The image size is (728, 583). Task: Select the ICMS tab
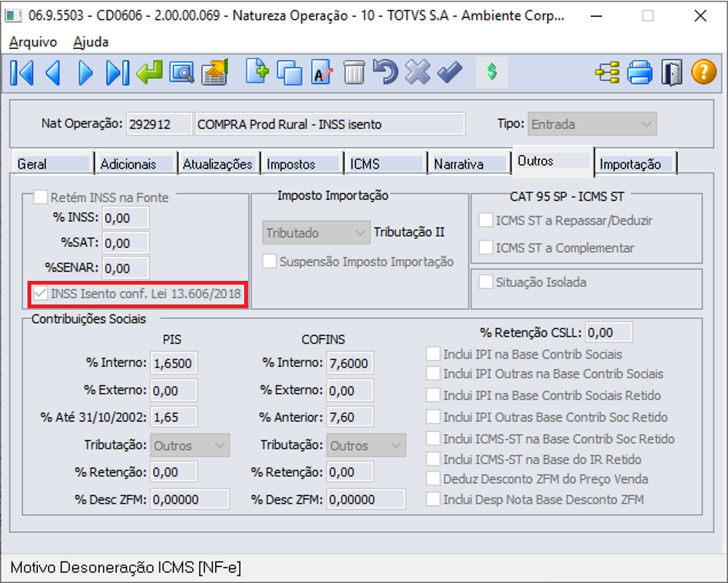(x=385, y=164)
